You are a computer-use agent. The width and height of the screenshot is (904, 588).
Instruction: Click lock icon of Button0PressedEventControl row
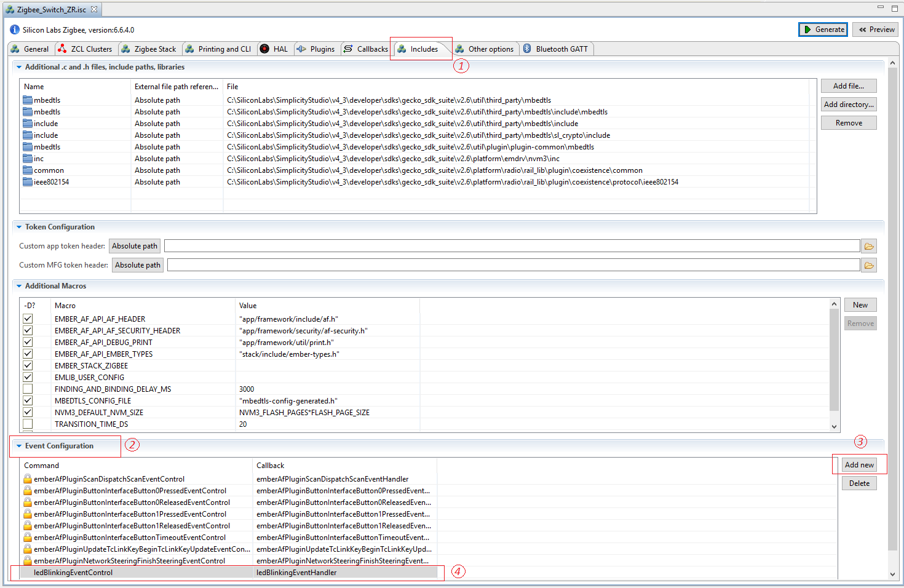[28, 490]
